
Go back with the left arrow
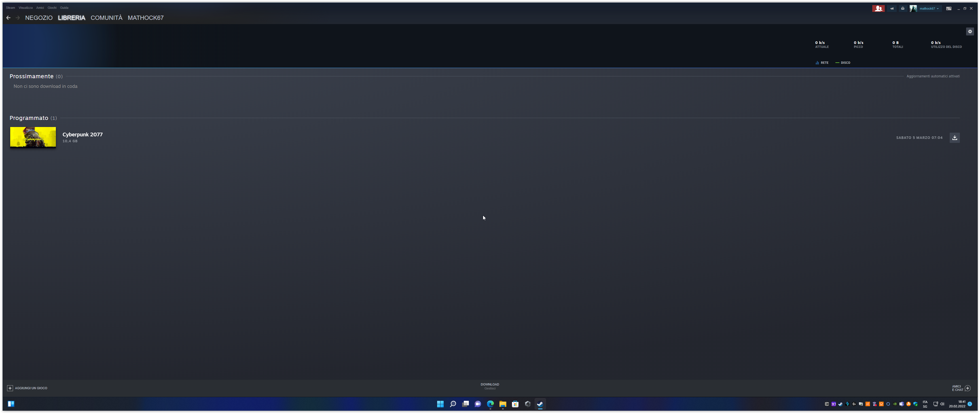(x=9, y=18)
